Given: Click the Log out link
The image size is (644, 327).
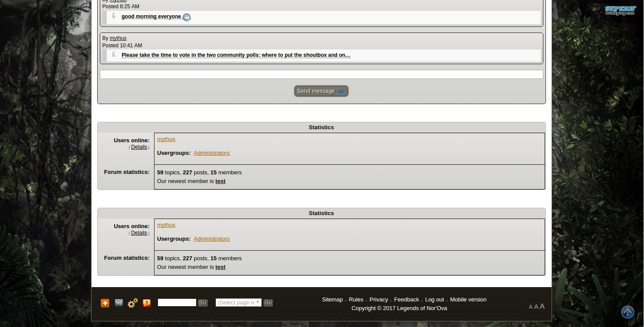Looking at the screenshot, I should pos(434,300).
